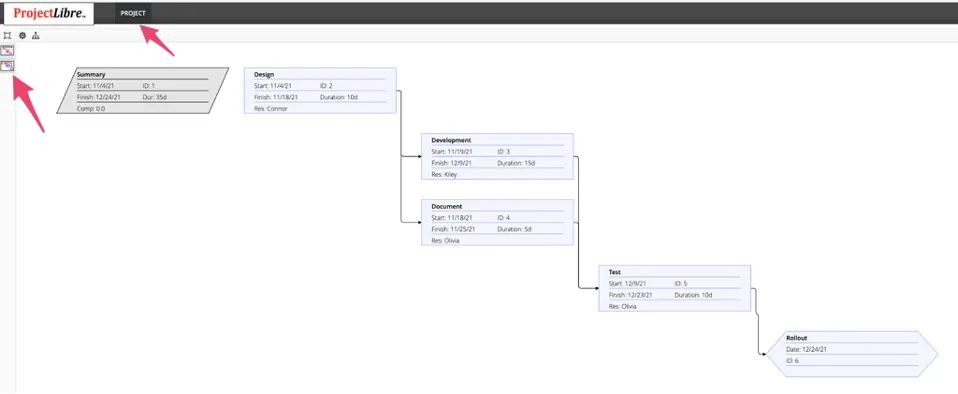Click 'Comp: 0.0' in Summary node
The height and width of the screenshot is (394, 958).
point(91,109)
